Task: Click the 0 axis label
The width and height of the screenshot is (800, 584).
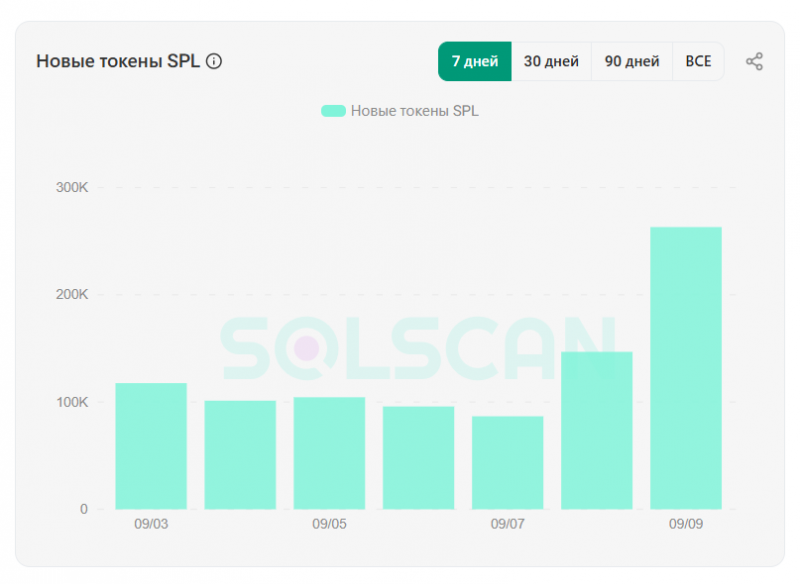Action: coord(84,509)
